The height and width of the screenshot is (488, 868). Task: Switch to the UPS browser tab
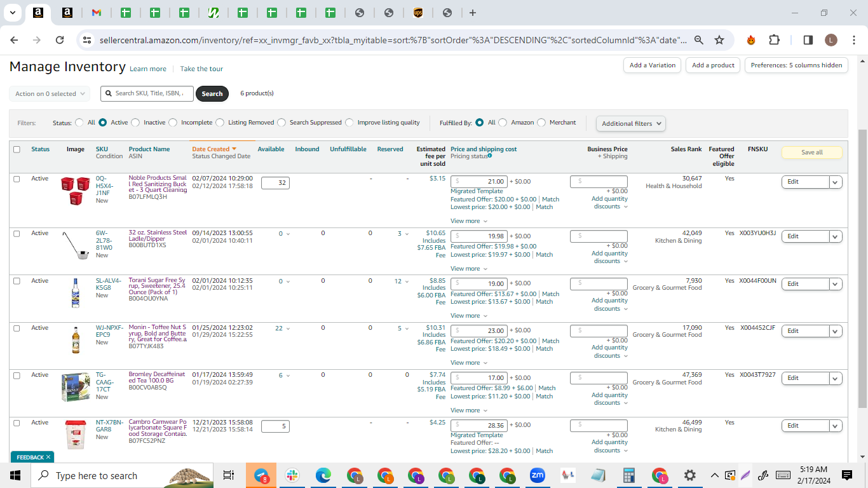(x=418, y=13)
